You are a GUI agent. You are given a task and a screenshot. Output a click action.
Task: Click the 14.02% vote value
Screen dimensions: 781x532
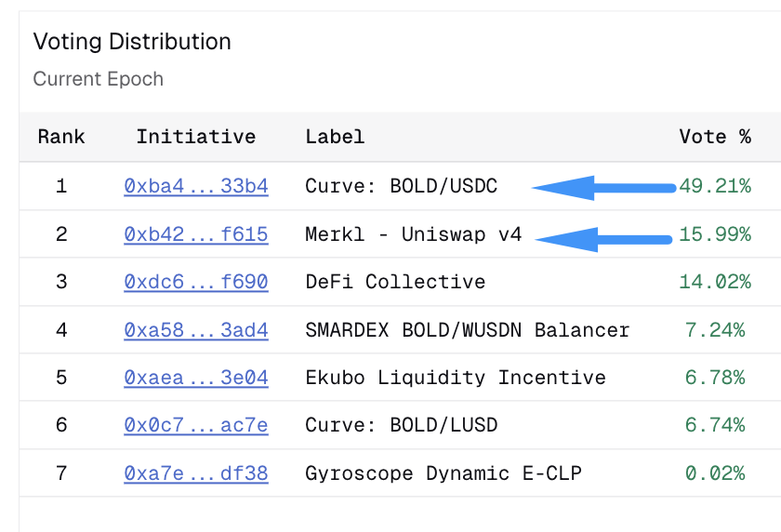(x=715, y=282)
